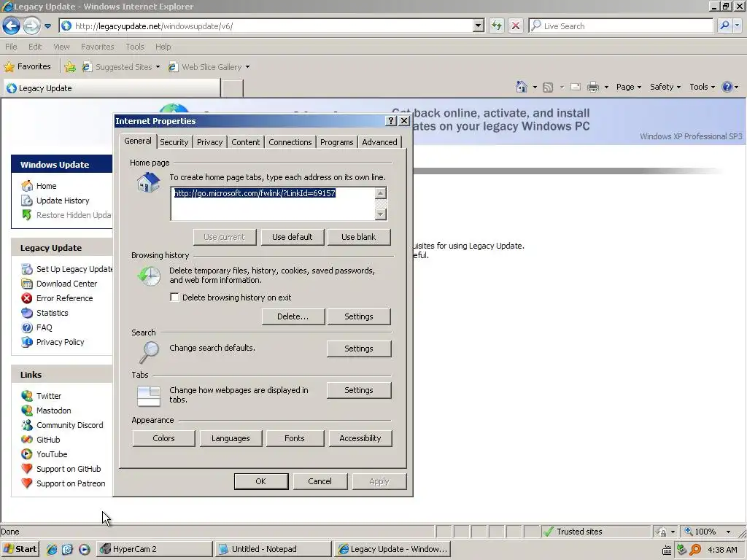Image resolution: width=747 pixels, height=560 pixels.
Task: Click Internet Explorer quick launch icon
Action: click(52, 549)
